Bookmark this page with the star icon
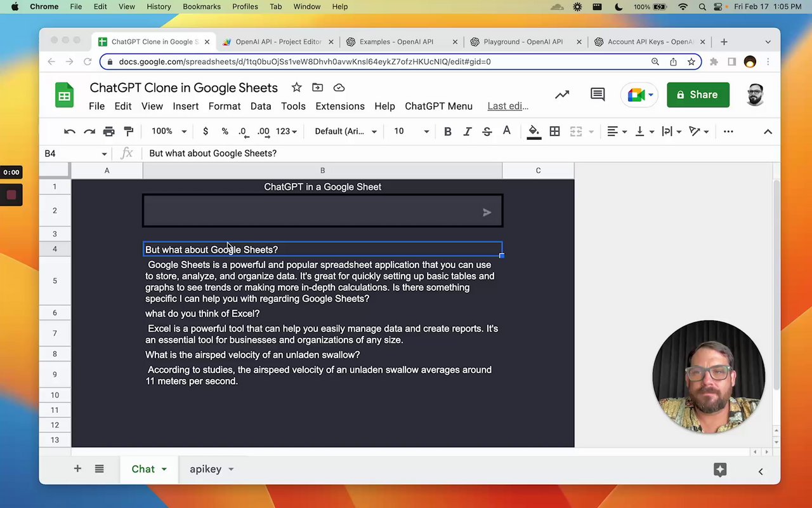Viewport: 812px width, 508px height. coord(691,62)
